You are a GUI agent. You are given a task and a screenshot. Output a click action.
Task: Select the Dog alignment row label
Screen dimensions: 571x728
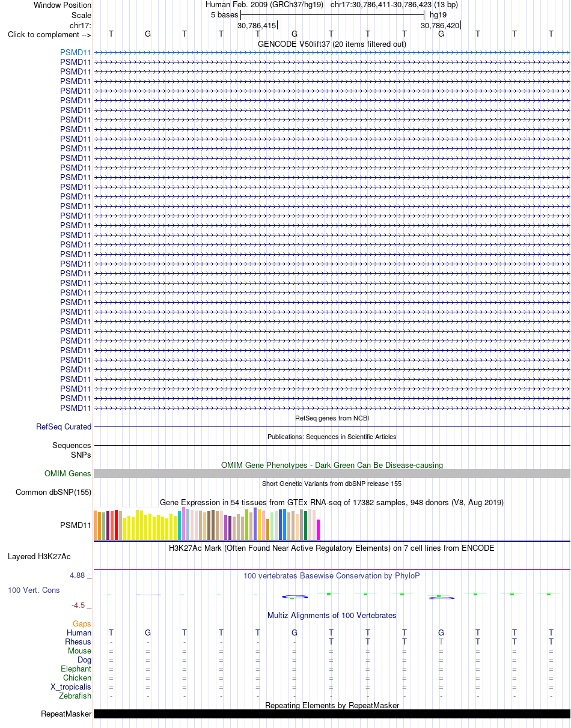point(84,660)
